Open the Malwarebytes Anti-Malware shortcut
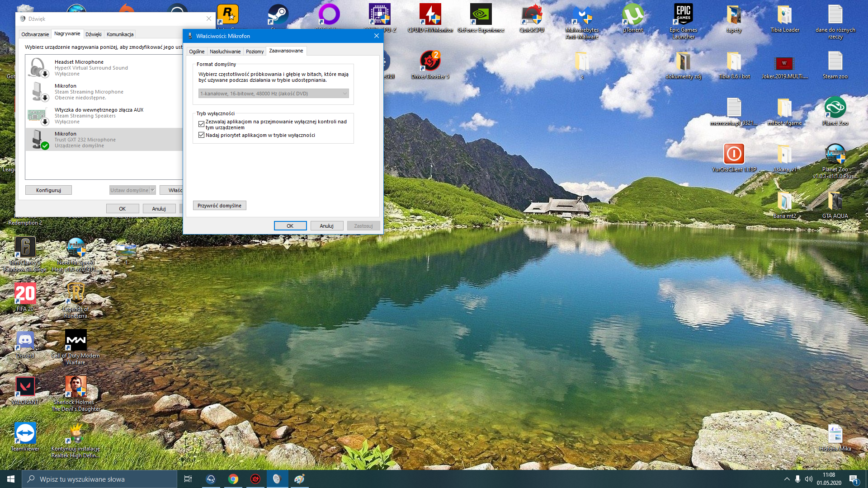868x488 pixels. [582, 15]
